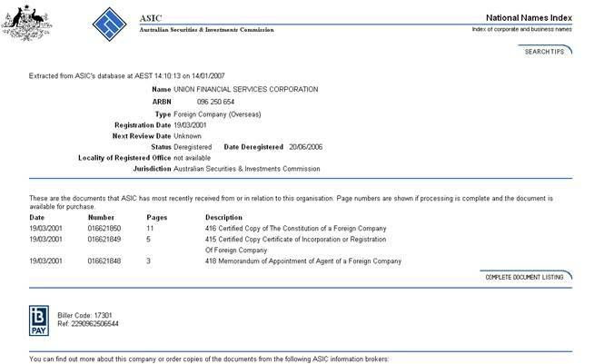Click the ASIC information brokers sentence
The height and width of the screenshot is (364, 604).
pos(209,359)
